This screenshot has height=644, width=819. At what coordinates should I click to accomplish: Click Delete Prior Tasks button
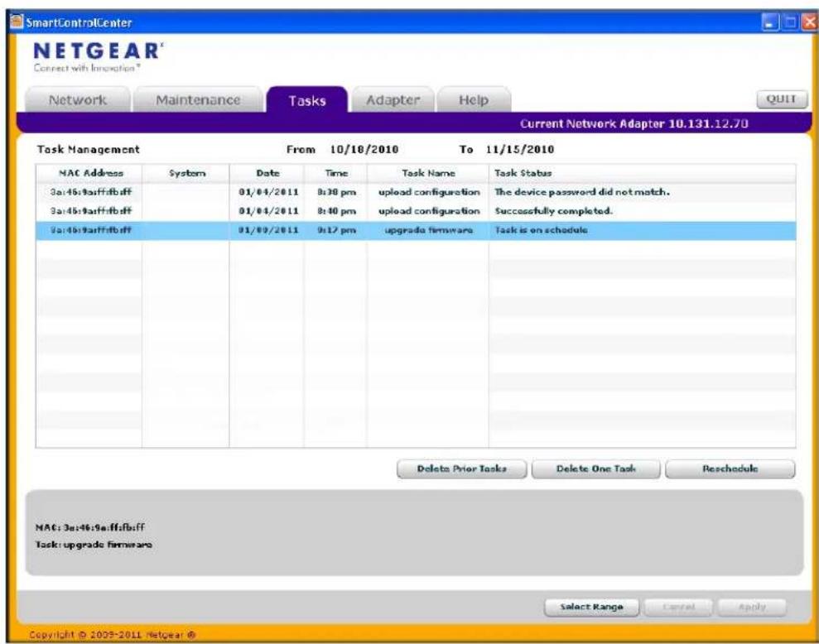[x=462, y=469]
